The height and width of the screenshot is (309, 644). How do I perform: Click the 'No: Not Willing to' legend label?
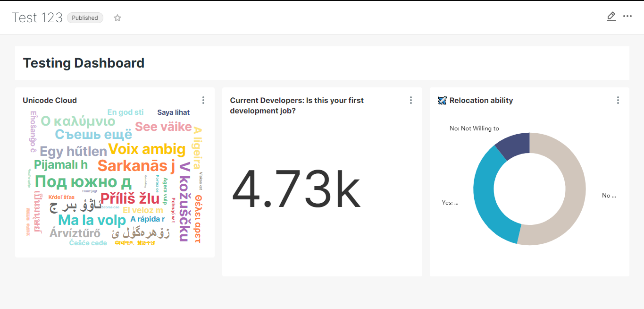(474, 128)
